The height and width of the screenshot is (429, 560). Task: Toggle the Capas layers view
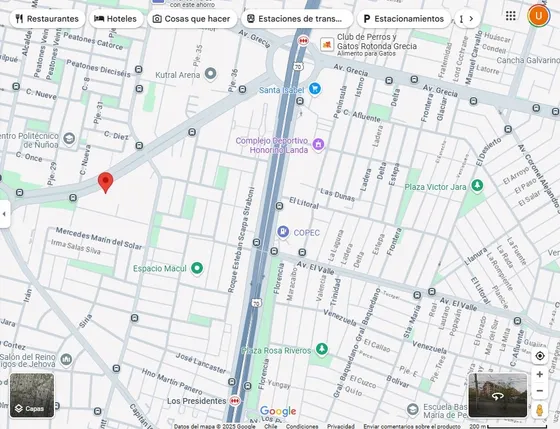[32, 395]
